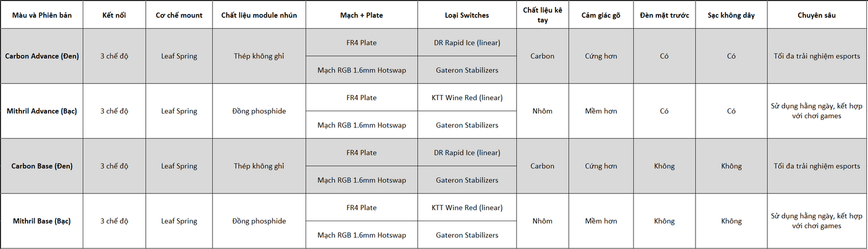Select the "Carbon Base (Đen)" row label
This screenshot has height=249, width=868.
pyautogui.click(x=42, y=166)
